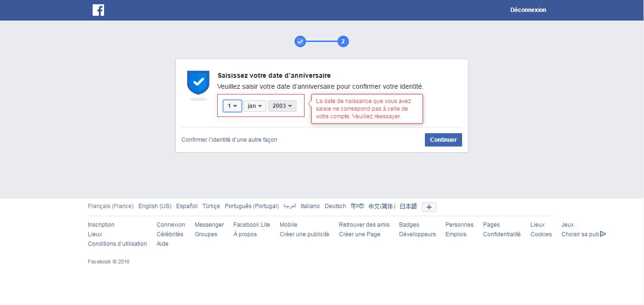644x305 pixels.
Task: Switch language to Chinese 中文(简体)
Action: point(382,206)
